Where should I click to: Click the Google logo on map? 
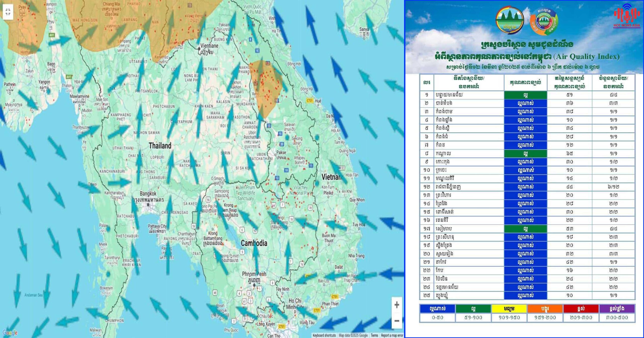click(10, 333)
